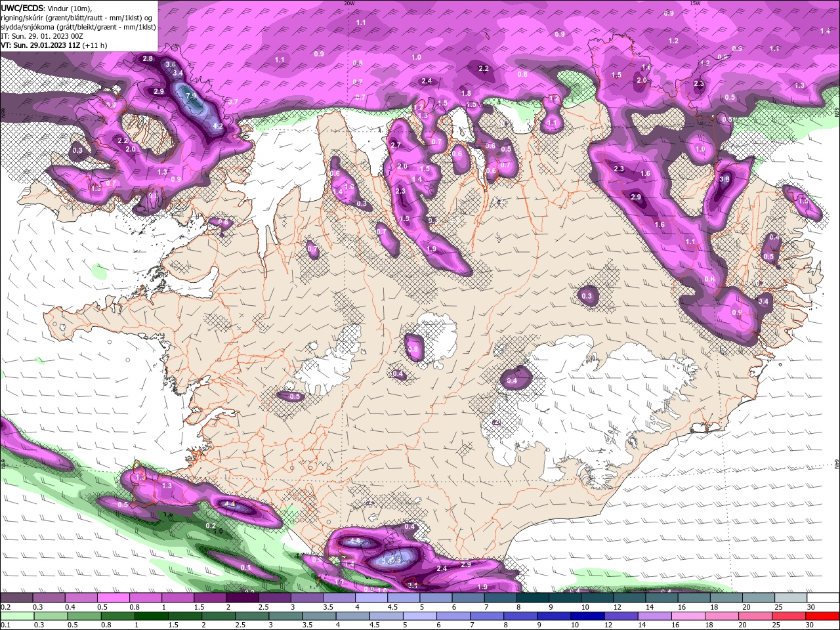Select upper legend swatch 6–7
This screenshot has width=840, height=630.
(x=469, y=598)
